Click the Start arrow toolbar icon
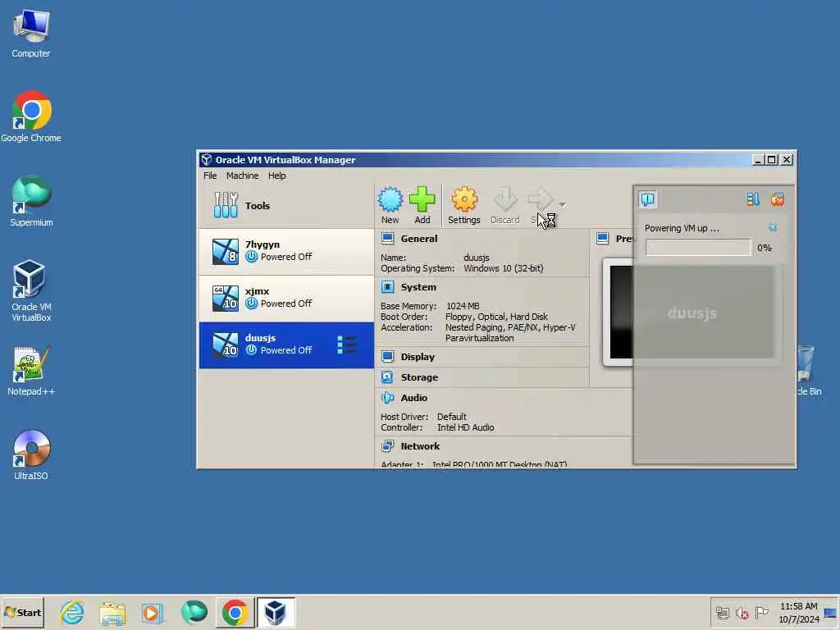The width and height of the screenshot is (840, 630). [x=540, y=204]
